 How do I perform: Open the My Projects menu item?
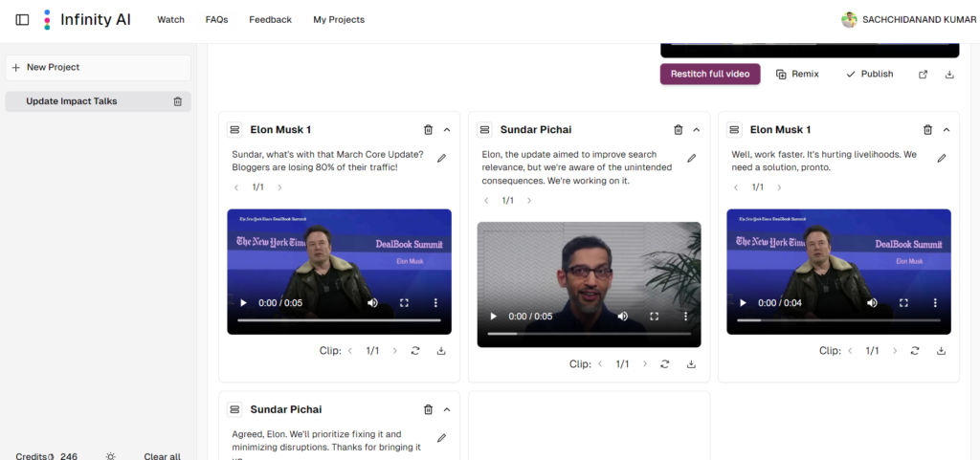(x=339, y=20)
